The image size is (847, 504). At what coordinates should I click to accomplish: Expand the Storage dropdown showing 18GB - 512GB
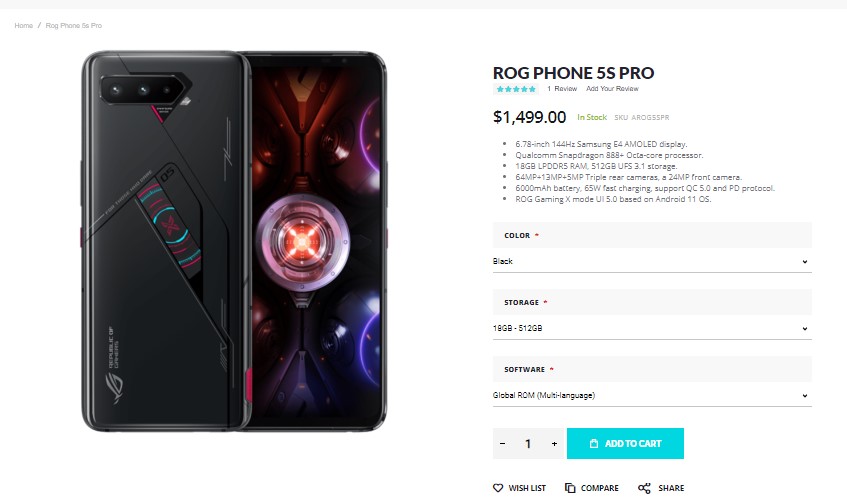click(x=652, y=328)
